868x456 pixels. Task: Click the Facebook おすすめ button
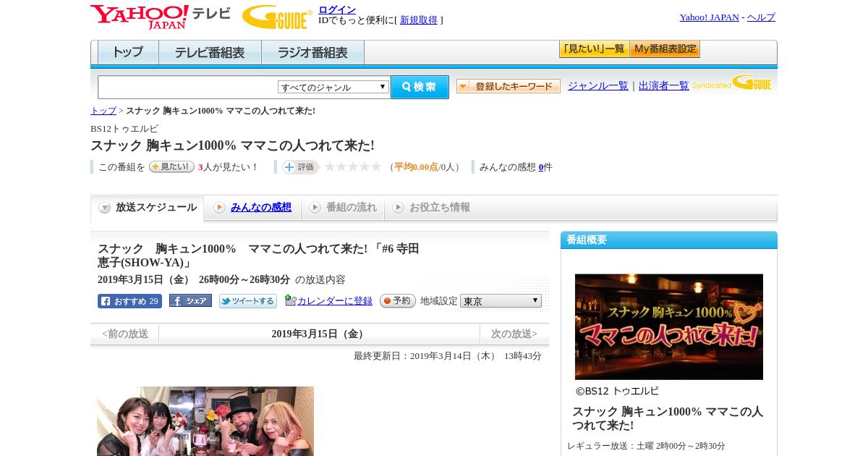click(129, 301)
